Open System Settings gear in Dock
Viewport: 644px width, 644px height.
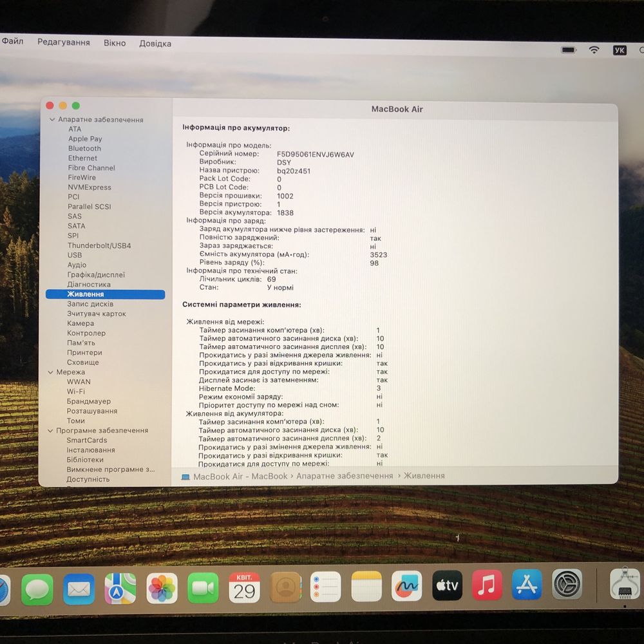point(566,584)
